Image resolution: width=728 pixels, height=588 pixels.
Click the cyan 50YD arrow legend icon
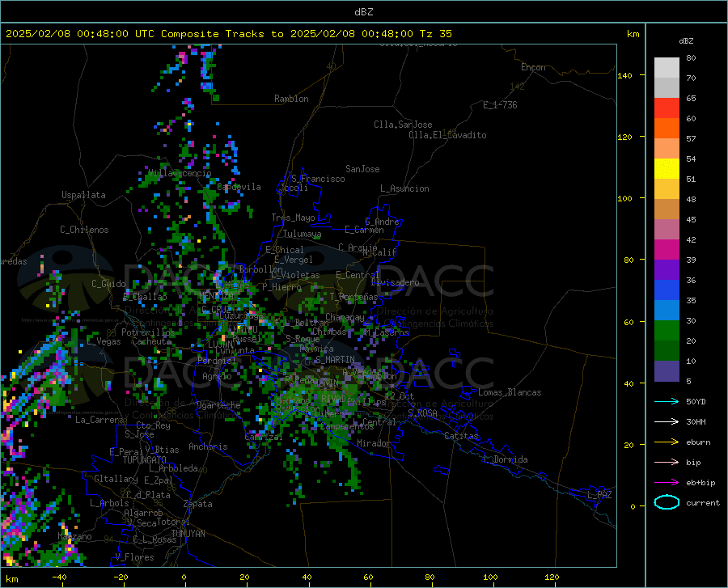tap(667, 401)
